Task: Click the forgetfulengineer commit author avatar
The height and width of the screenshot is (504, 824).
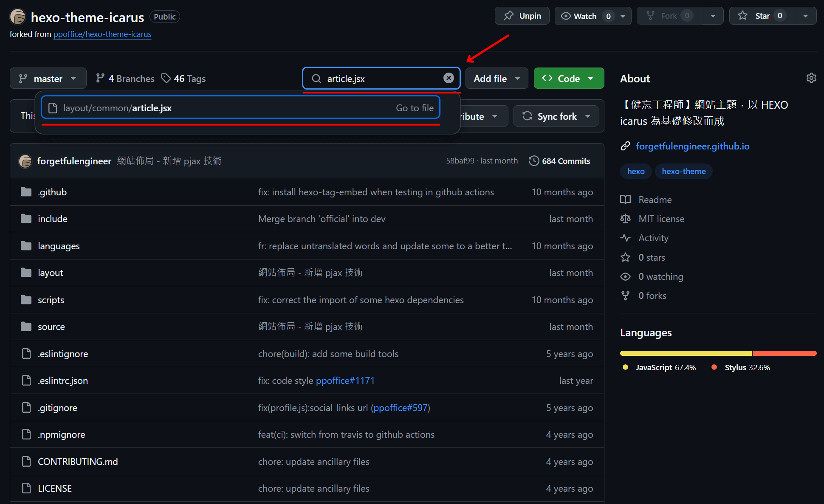Action: (x=25, y=161)
